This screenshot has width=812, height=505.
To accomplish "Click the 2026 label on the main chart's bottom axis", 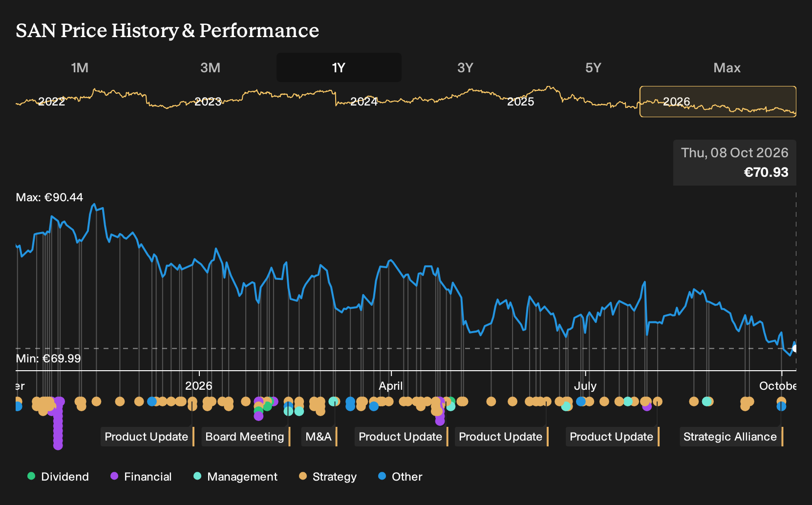I will pyautogui.click(x=198, y=386).
